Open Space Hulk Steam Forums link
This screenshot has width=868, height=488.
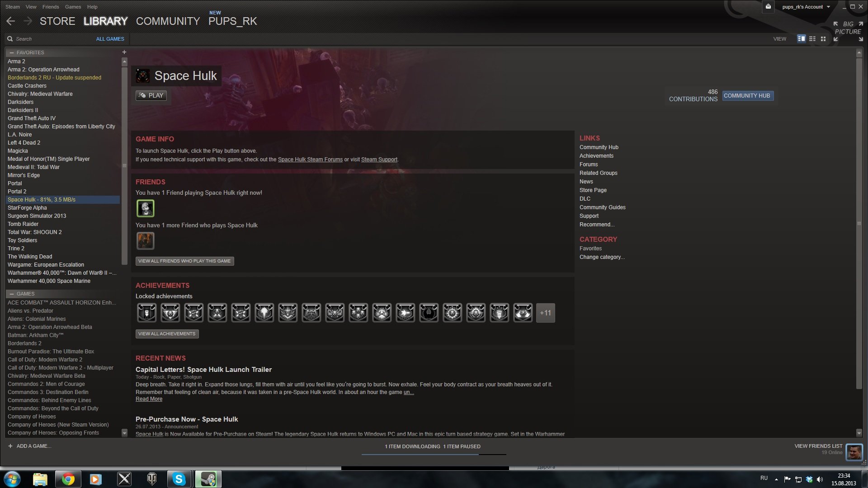click(x=310, y=160)
